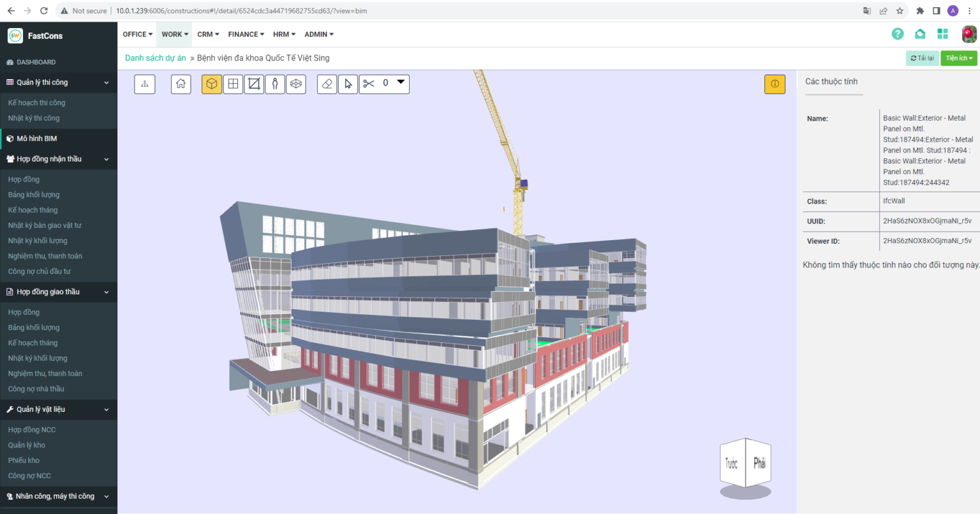Click the apps grid icon near the avatar
This screenshot has width=980, height=514.
pos(942,34)
